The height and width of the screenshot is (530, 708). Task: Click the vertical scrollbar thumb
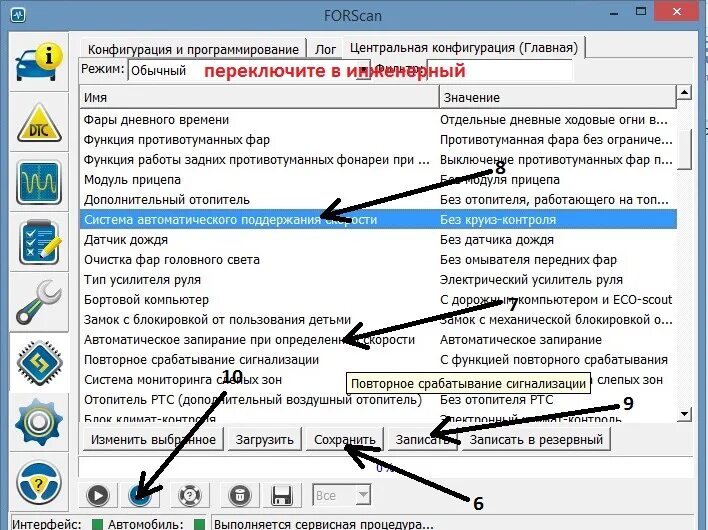tap(684, 149)
